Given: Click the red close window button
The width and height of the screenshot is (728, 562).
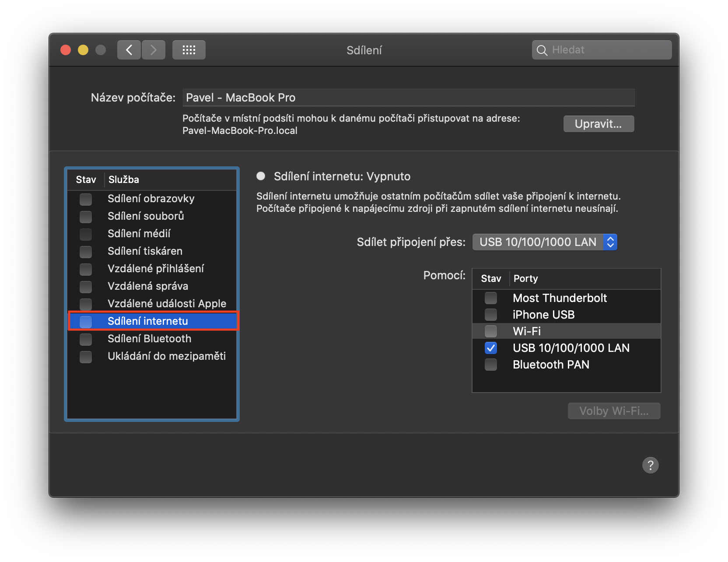Looking at the screenshot, I should click(x=66, y=50).
